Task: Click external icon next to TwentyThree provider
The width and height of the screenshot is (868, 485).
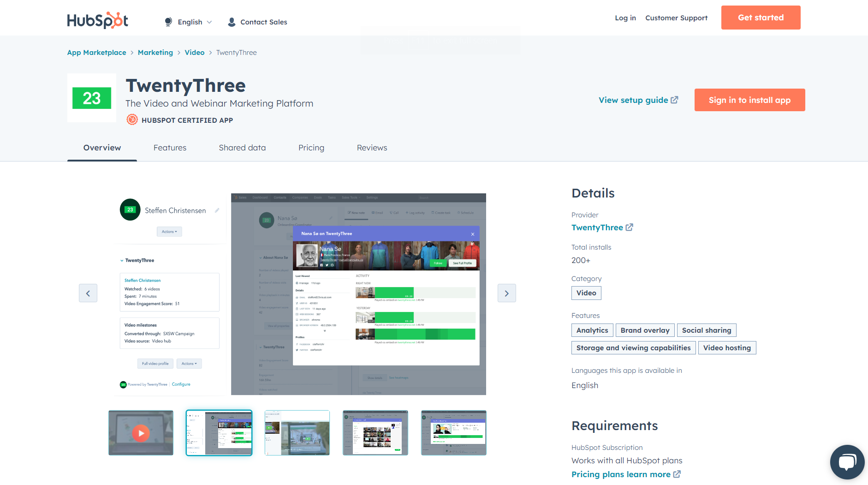Action: point(629,227)
